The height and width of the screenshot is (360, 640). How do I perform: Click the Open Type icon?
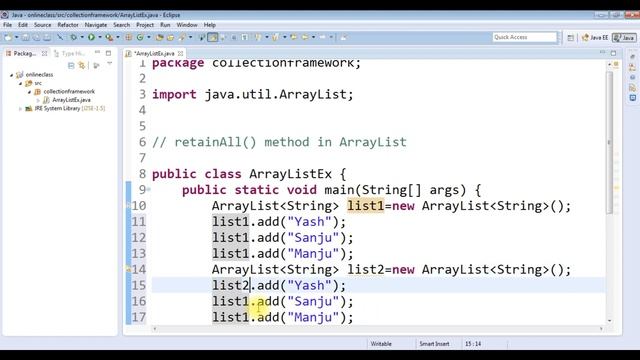(160, 38)
